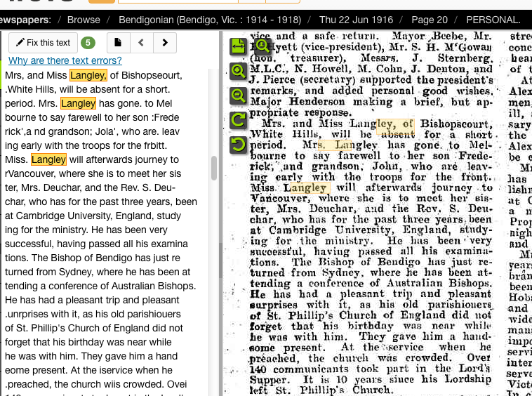Click line 'tending a conference of Australian Bishops.'
This screenshot has height=396, width=532.
[100, 286]
